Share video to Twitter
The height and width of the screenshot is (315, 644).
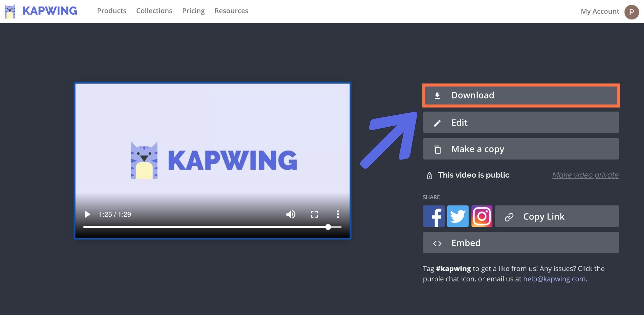(x=458, y=216)
